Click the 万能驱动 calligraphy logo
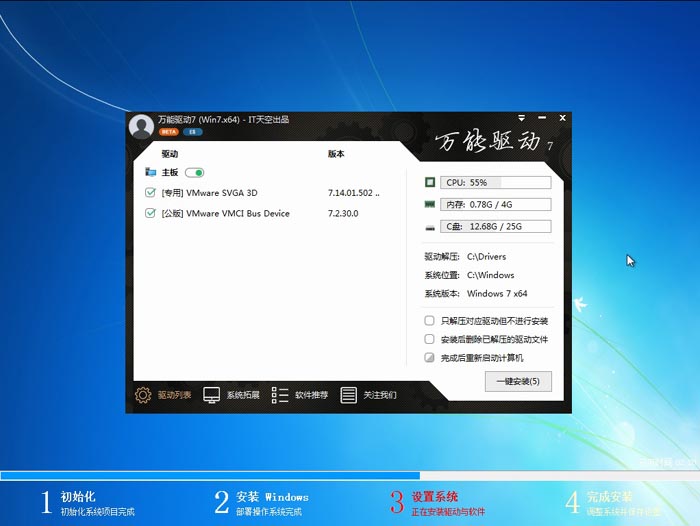 [492, 140]
